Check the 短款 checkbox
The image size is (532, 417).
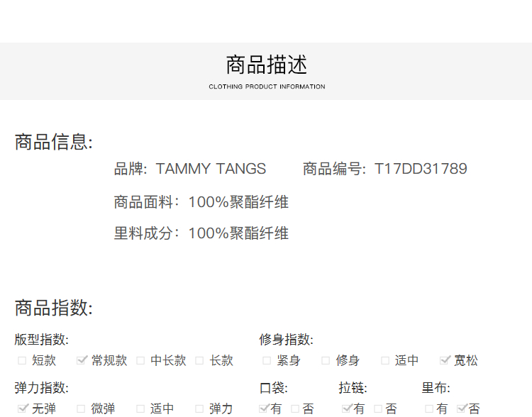(x=22, y=360)
